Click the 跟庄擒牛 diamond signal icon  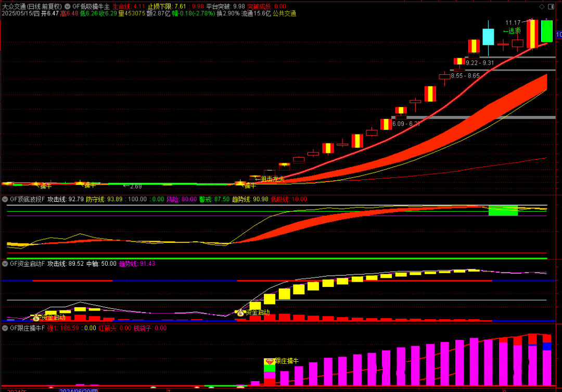tap(269, 361)
